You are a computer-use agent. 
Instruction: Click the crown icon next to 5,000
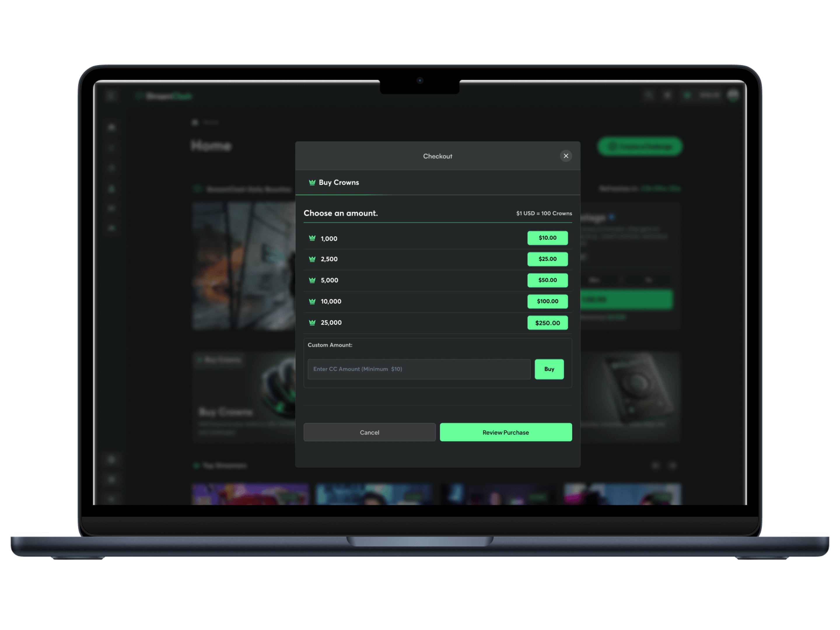[312, 280]
